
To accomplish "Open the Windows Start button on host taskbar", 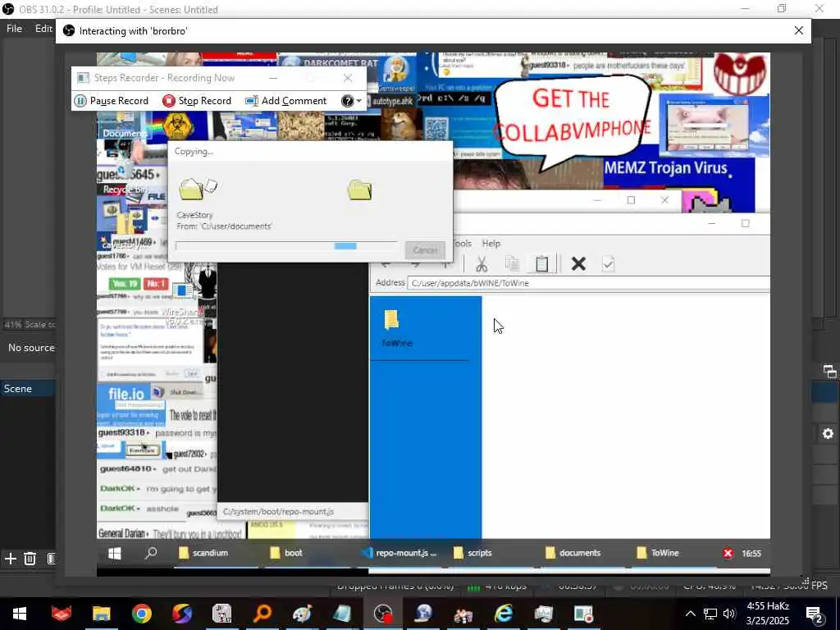I will 20,614.
